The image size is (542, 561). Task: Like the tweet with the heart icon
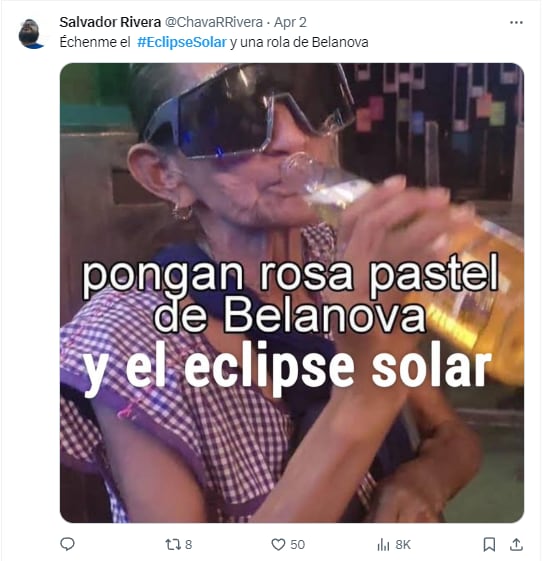click(x=278, y=545)
